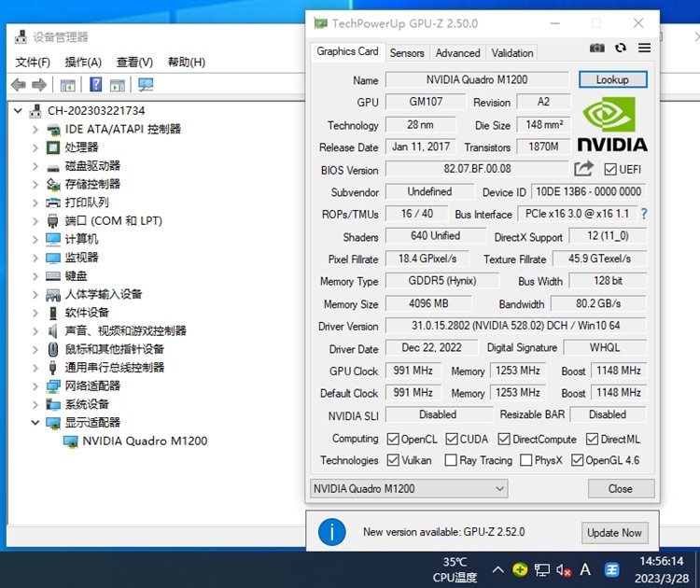The width and height of the screenshot is (700, 588).
Task: Collapse the 显示适配器 display adapters node
Action: pyautogui.click(x=35, y=422)
